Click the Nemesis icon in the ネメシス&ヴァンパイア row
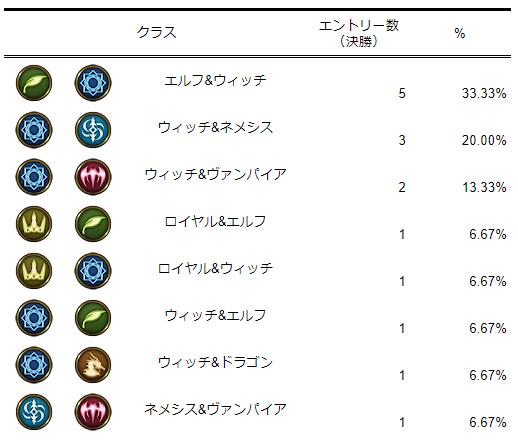The image size is (518, 448). 34,412
